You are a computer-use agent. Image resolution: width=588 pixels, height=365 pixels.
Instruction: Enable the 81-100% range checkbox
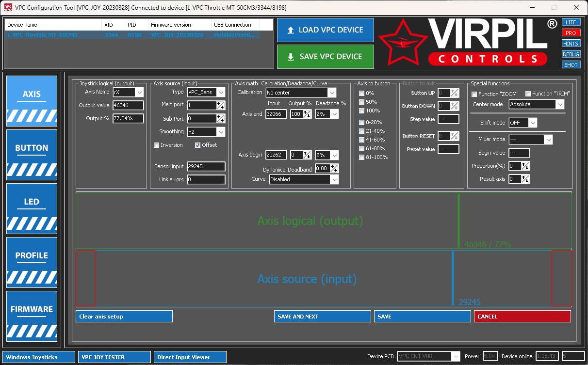click(361, 157)
